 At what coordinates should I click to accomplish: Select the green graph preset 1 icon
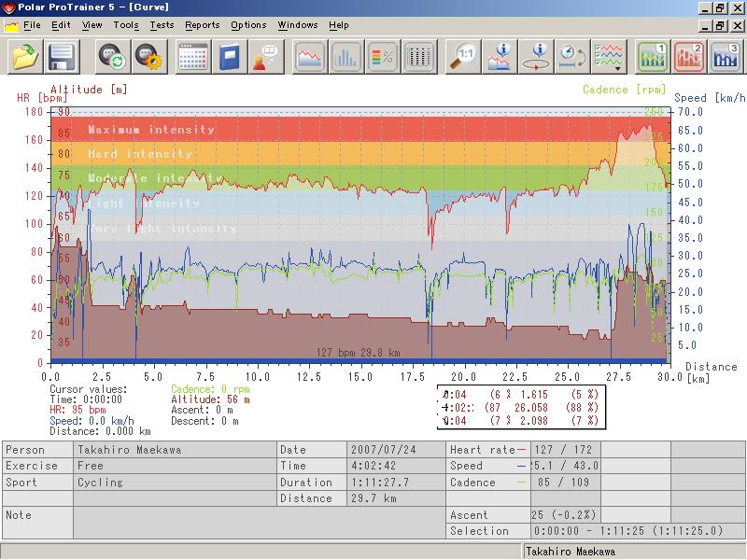pos(653,57)
